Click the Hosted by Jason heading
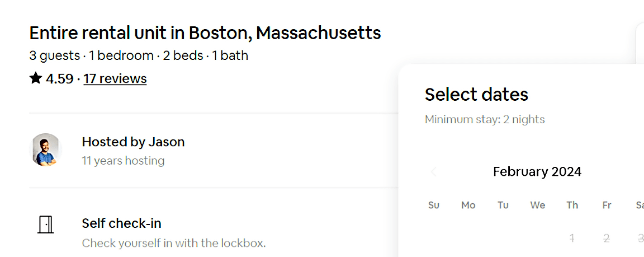Image resolution: width=644 pixels, height=257 pixels. click(134, 142)
